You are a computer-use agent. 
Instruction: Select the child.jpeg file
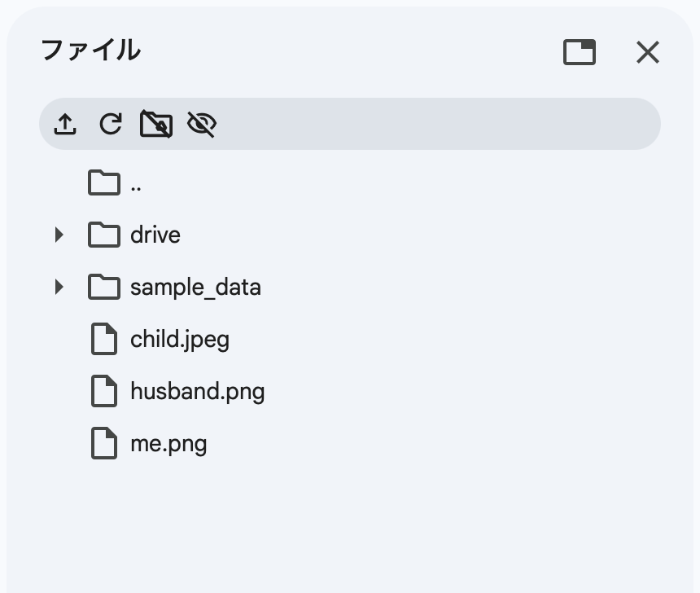(x=180, y=339)
